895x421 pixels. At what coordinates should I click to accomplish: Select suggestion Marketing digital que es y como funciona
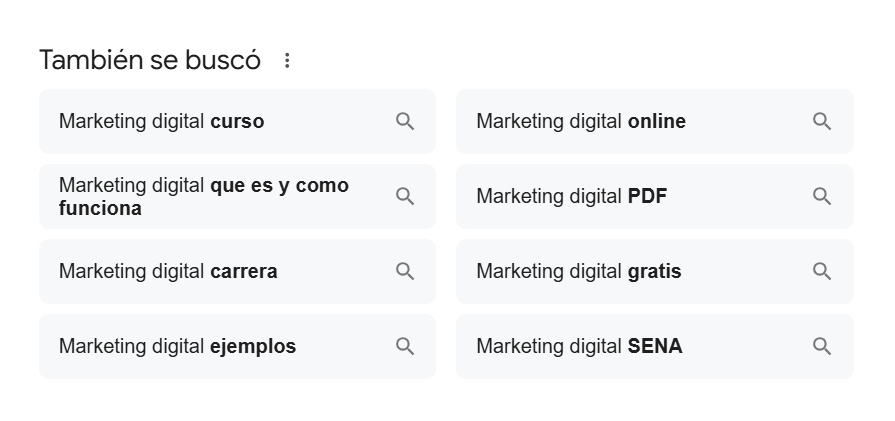point(203,197)
